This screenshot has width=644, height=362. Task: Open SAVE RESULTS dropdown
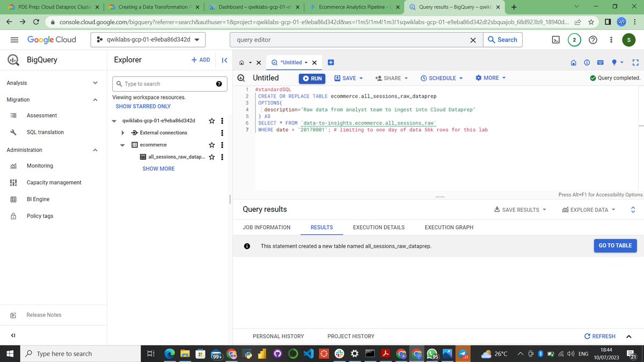(x=520, y=210)
